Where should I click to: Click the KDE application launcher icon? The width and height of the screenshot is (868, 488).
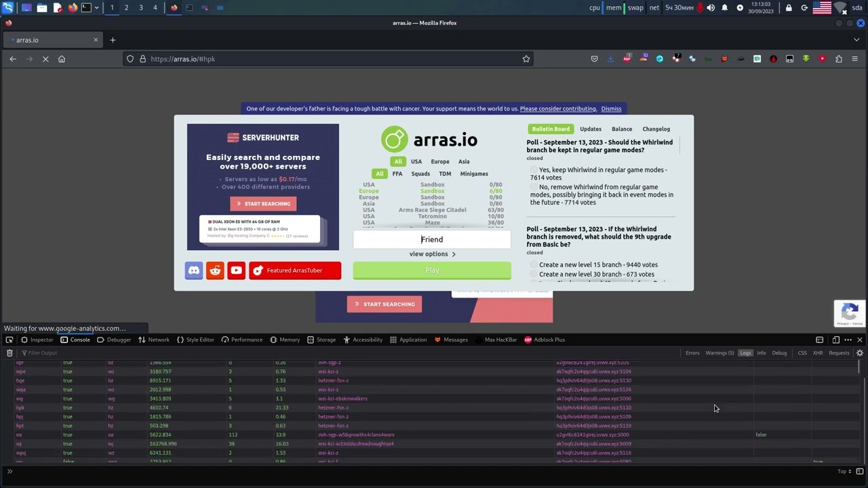[x=8, y=8]
